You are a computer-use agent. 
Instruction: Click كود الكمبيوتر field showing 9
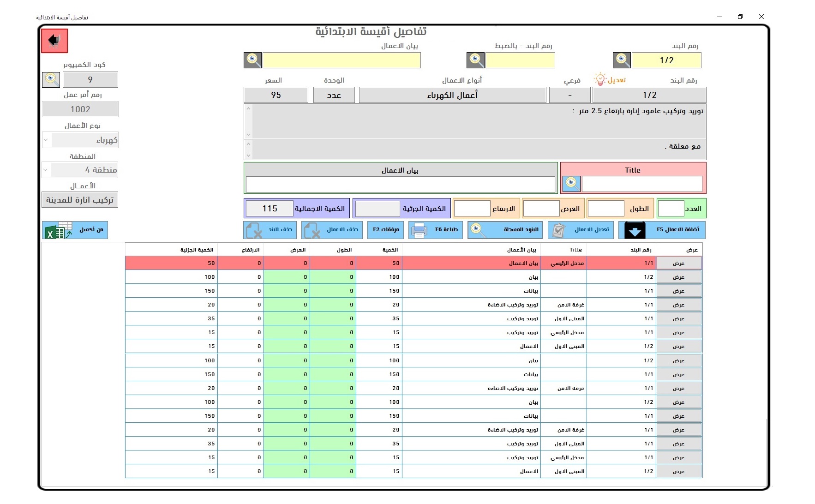[90, 79]
